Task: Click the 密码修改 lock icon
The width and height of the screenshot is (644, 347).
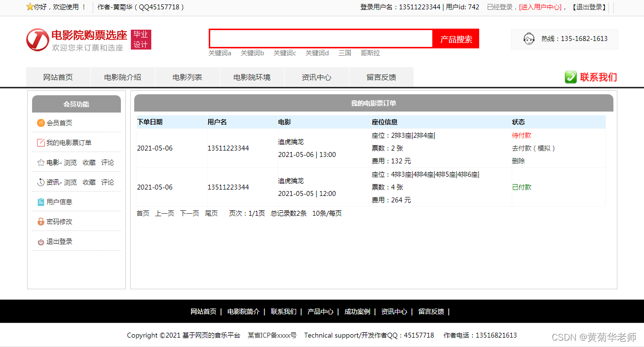Action: (41, 222)
